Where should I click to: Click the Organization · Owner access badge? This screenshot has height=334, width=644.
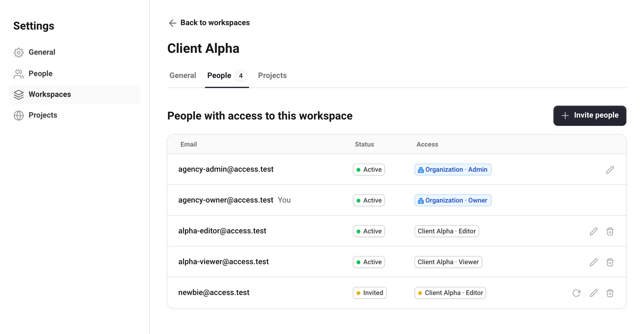pos(453,200)
